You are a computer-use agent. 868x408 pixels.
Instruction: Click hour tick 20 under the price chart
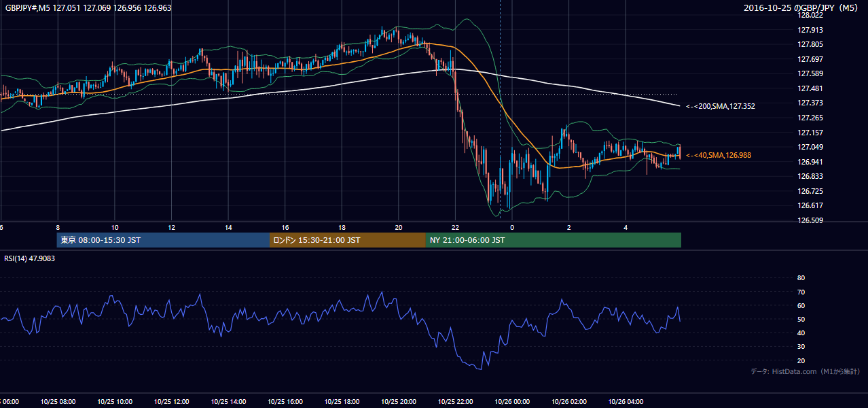(399, 228)
